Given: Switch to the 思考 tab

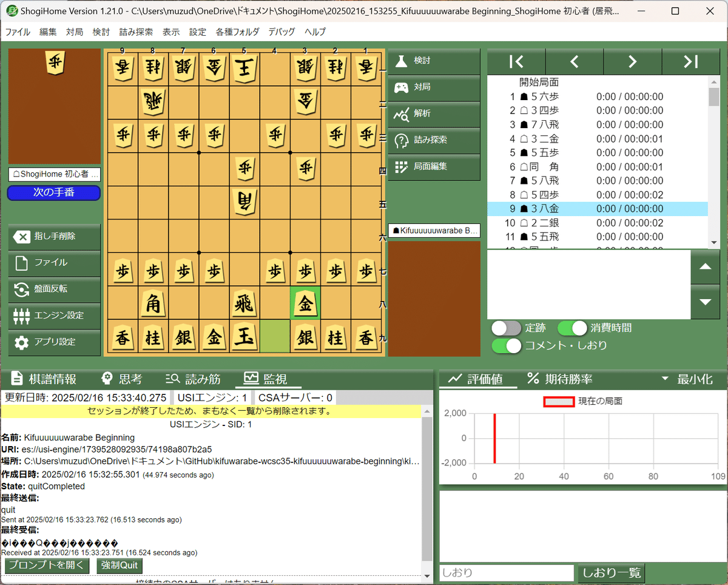Looking at the screenshot, I should tap(122, 379).
